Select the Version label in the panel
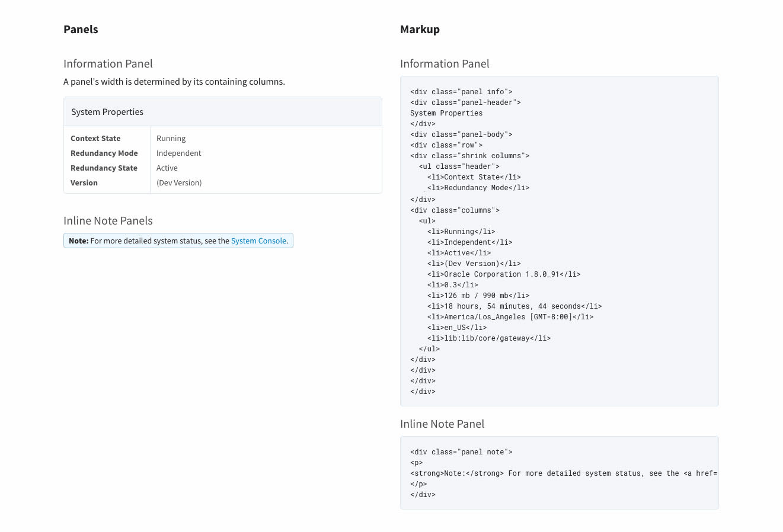Viewport: 783px width, 532px height. (x=84, y=183)
